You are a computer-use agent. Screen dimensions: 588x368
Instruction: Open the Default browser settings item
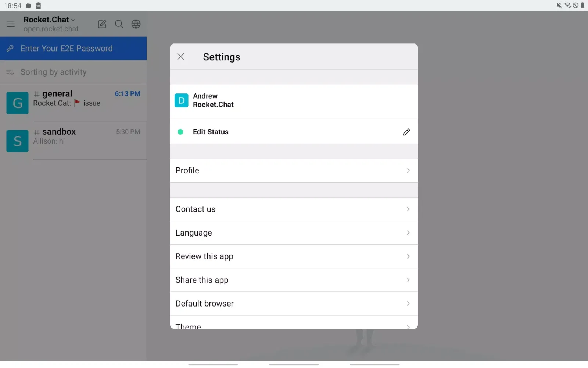click(x=294, y=304)
